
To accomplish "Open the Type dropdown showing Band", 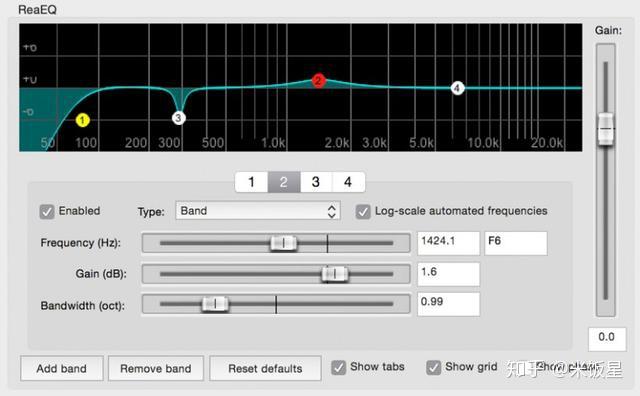I will click(x=258, y=211).
